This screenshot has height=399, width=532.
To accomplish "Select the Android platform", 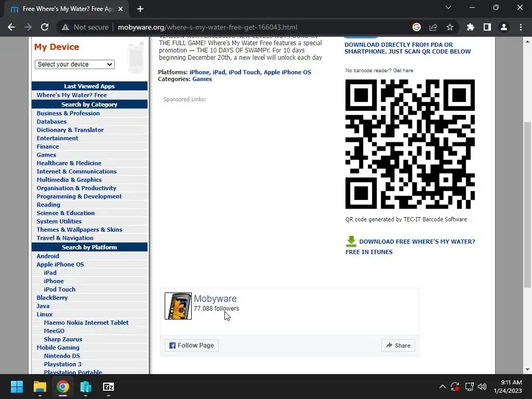I will (48, 256).
